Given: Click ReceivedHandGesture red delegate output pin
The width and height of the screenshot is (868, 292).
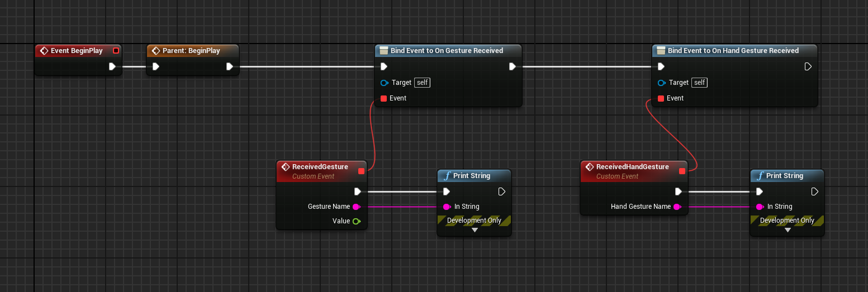Looking at the screenshot, I should click(x=682, y=171).
